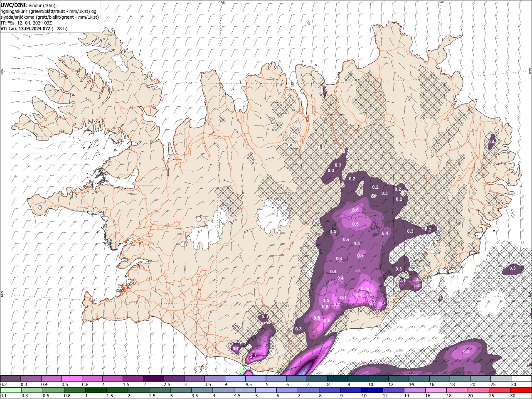
Task: Click the darkest green 1–1.5 rain legend swatch
Action: click(96, 390)
